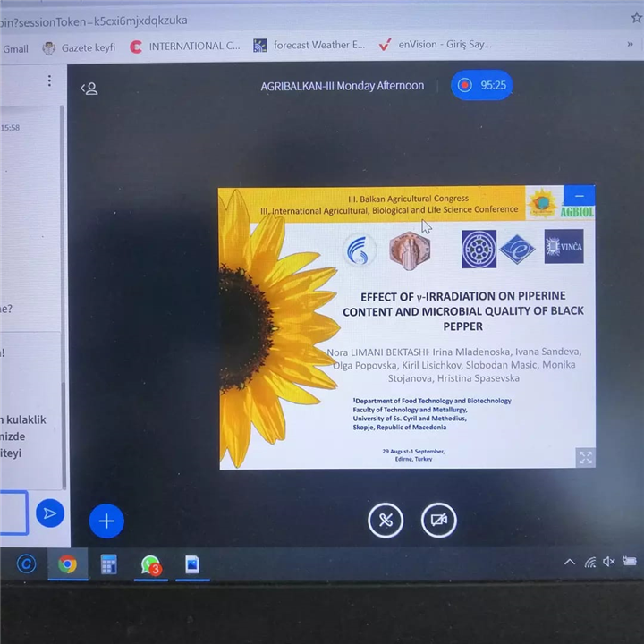Image resolution: width=644 pixels, height=644 pixels.
Task: Minimize the shared presentation with blue dash
Action: (x=579, y=196)
